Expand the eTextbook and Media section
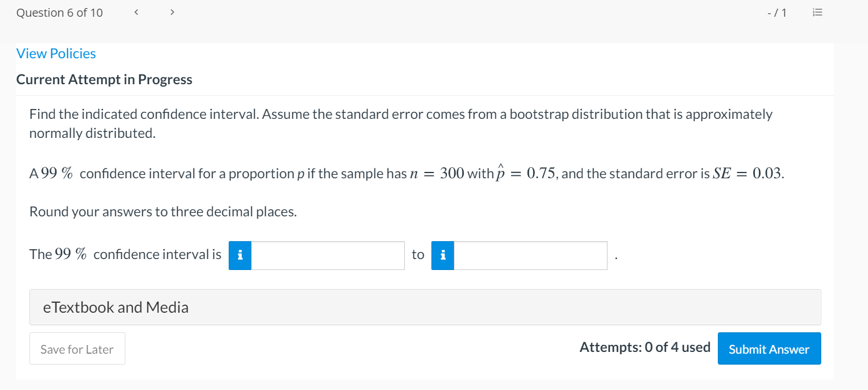Image resolution: width=868 pixels, height=390 pixels. click(116, 307)
